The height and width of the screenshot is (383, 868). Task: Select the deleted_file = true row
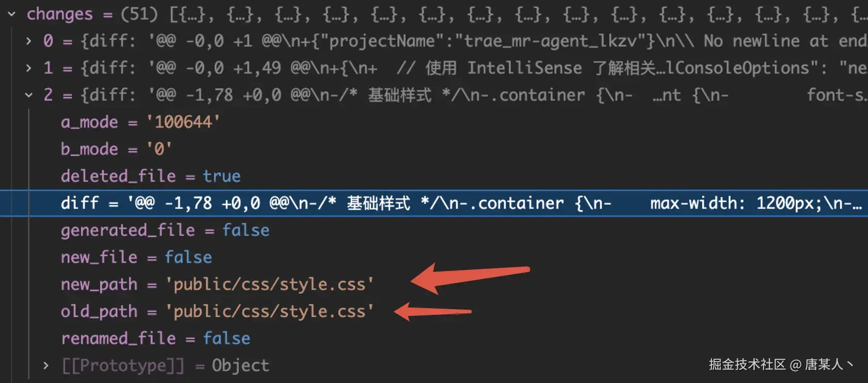434,176
